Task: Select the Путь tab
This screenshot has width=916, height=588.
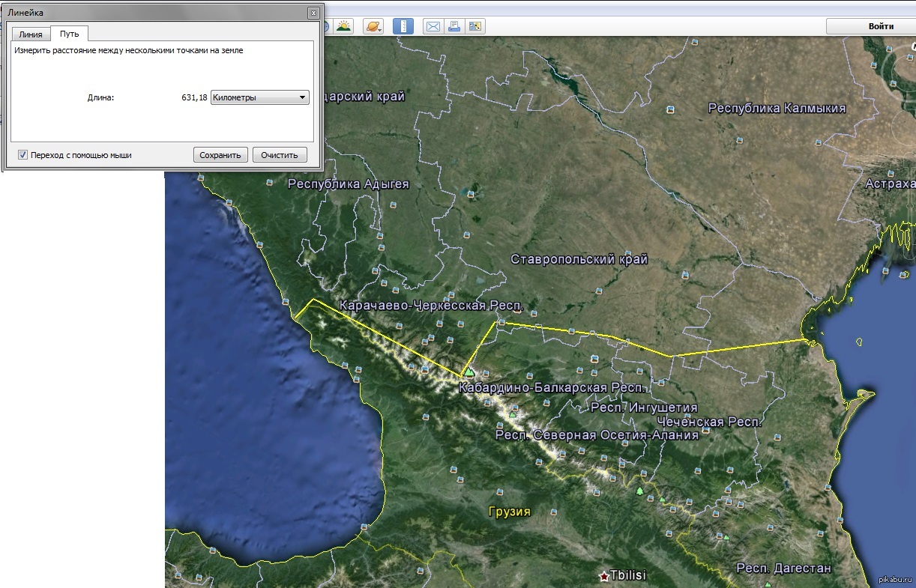Action: click(x=70, y=34)
